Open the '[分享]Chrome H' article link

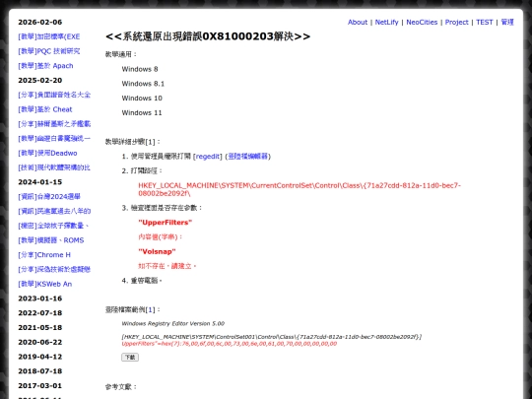click(44, 255)
